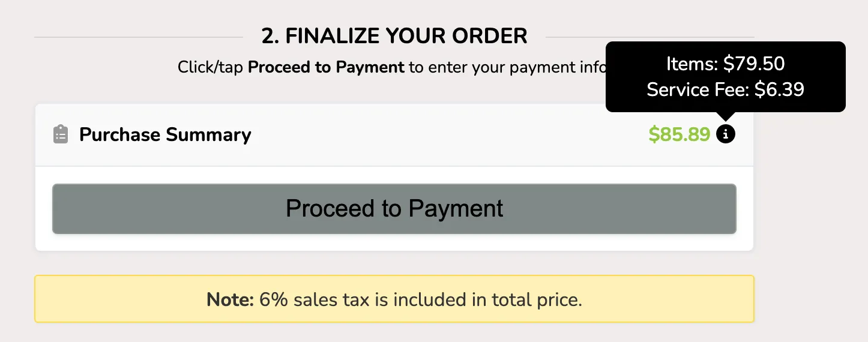This screenshot has height=342, width=868.
Task: Click the Purchase Summary title text
Action: (165, 134)
